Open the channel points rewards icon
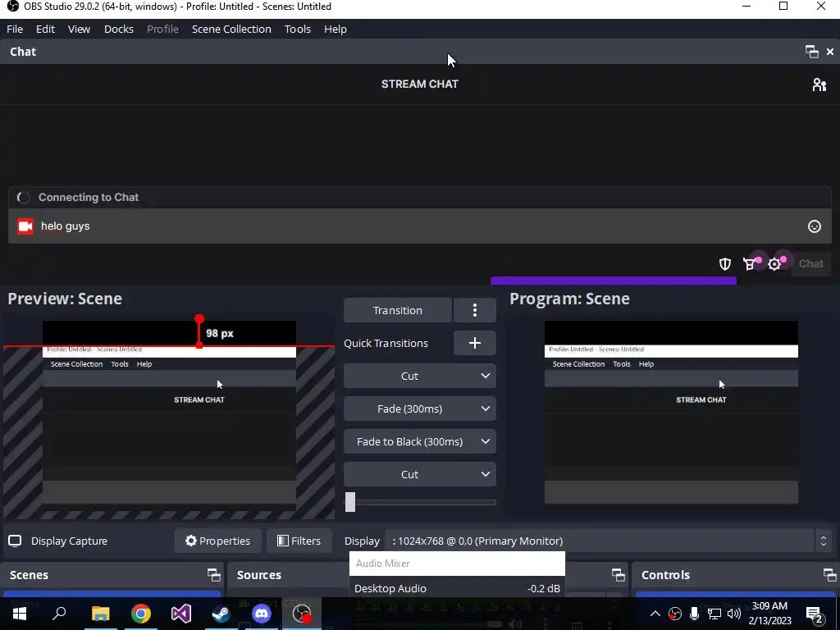Screen dimensions: 840x630 coord(750,263)
